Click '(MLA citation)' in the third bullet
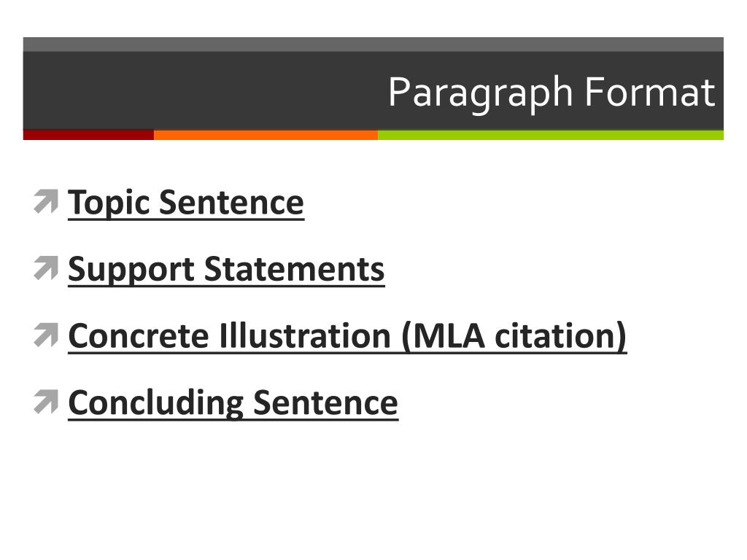Screen dimensions: 747x560 tap(514, 337)
